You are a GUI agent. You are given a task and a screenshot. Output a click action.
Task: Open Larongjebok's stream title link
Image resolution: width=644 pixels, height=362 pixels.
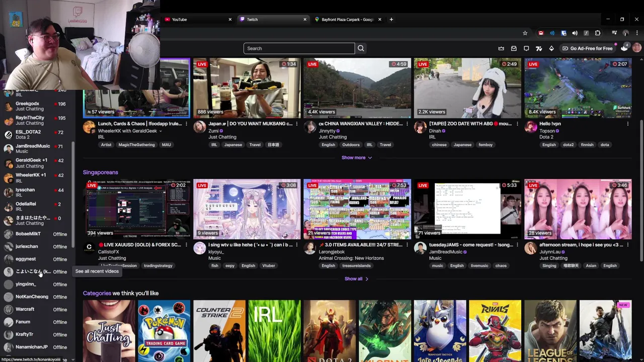point(360,245)
